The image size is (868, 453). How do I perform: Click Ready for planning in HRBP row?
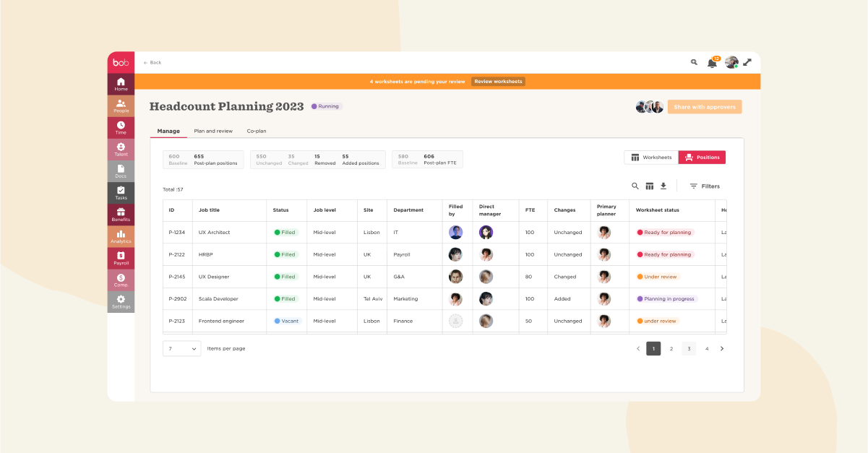pyautogui.click(x=665, y=254)
